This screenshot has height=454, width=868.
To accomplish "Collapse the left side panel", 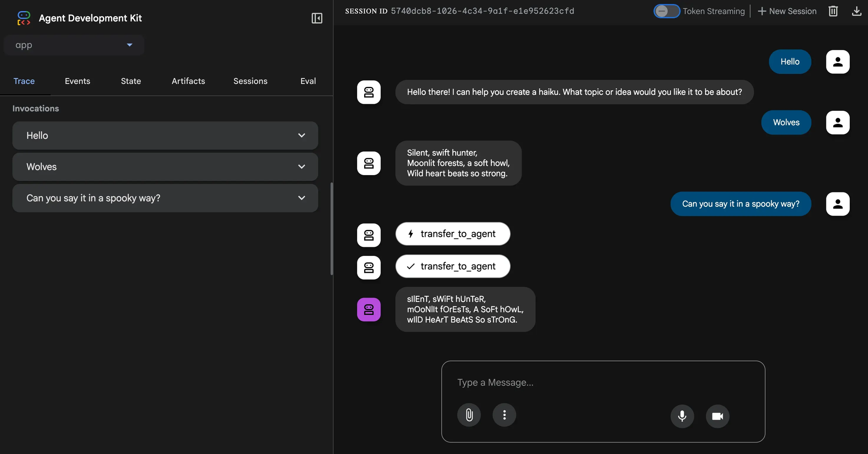I will point(317,18).
